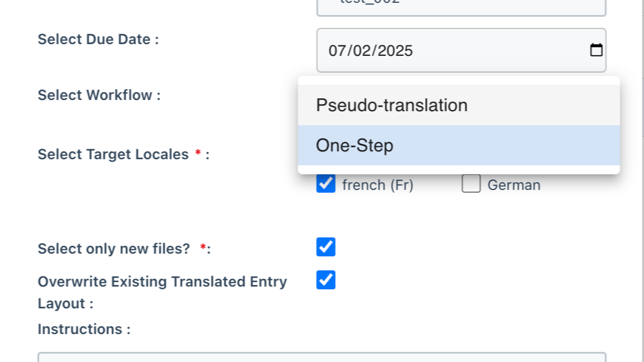The image size is (644, 362).
Task: Click the Select Workflow label
Action: pyautogui.click(x=99, y=95)
